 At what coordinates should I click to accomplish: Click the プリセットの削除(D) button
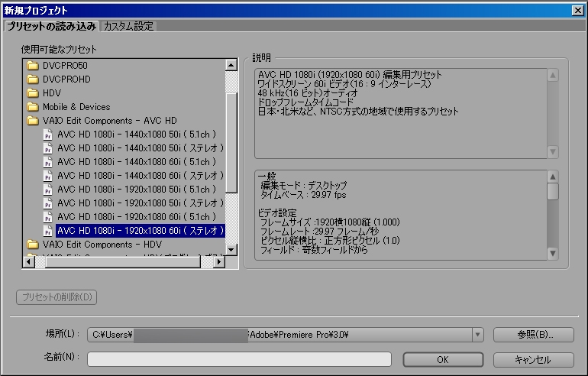click(x=57, y=297)
